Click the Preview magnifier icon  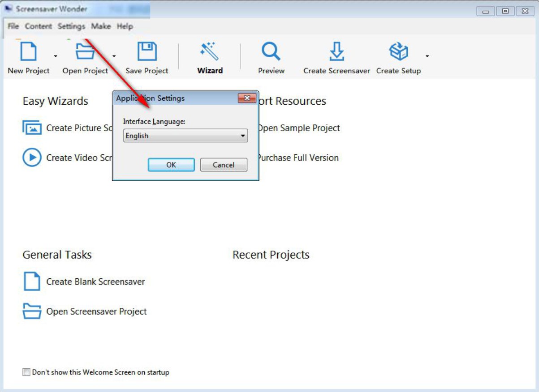coord(271,51)
